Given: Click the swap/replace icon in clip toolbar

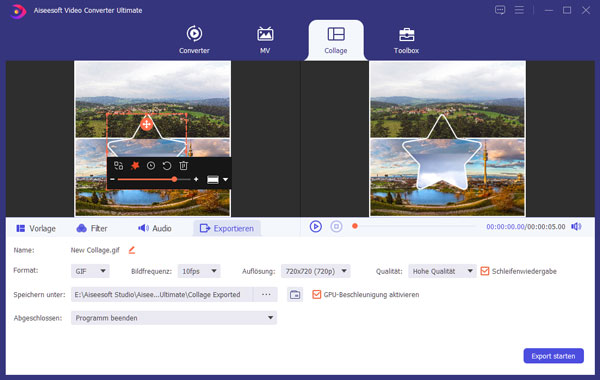Looking at the screenshot, I should coord(118,166).
